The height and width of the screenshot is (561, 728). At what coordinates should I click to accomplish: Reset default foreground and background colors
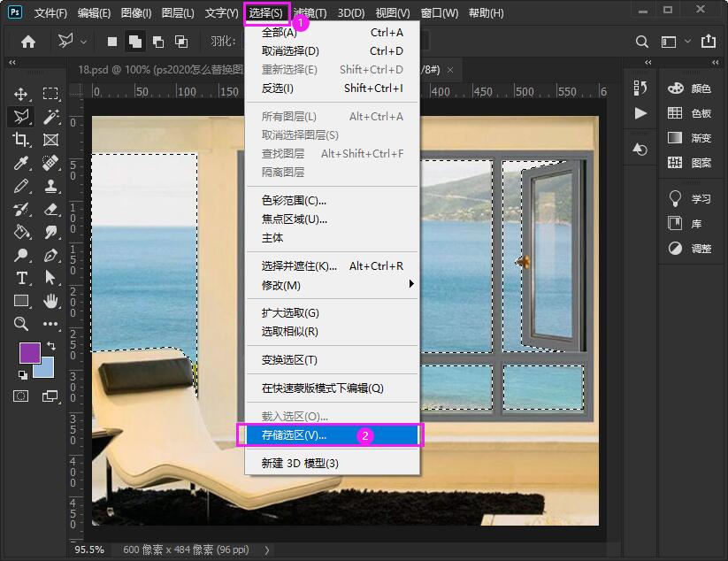coord(23,374)
